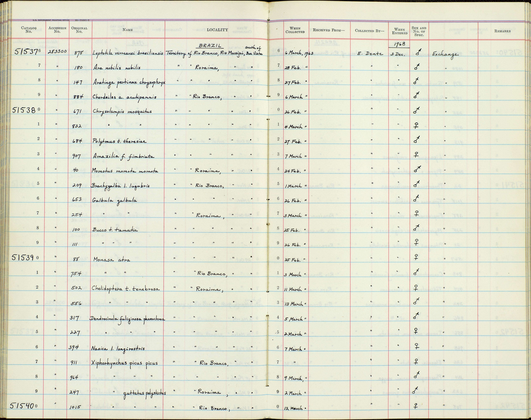The image size is (531, 420).
Task: Click 'Chordeiles a. acutipennis' entry
Action: (124, 97)
